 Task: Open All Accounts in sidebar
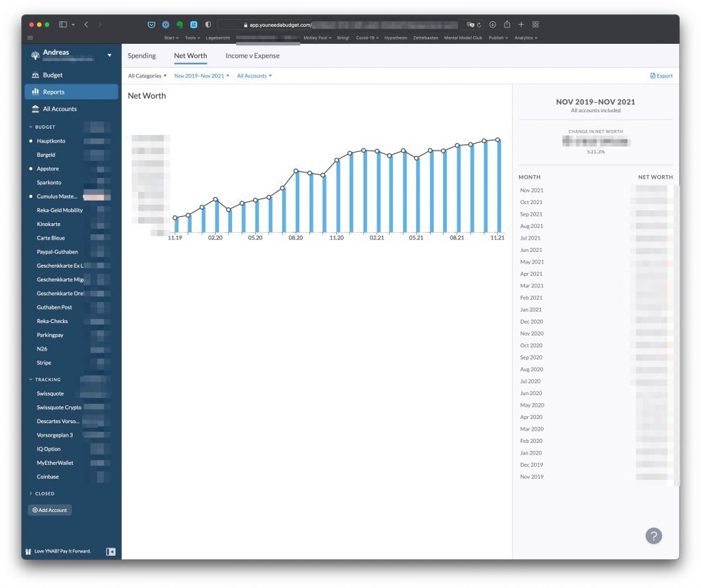pyautogui.click(x=71, y=109)
